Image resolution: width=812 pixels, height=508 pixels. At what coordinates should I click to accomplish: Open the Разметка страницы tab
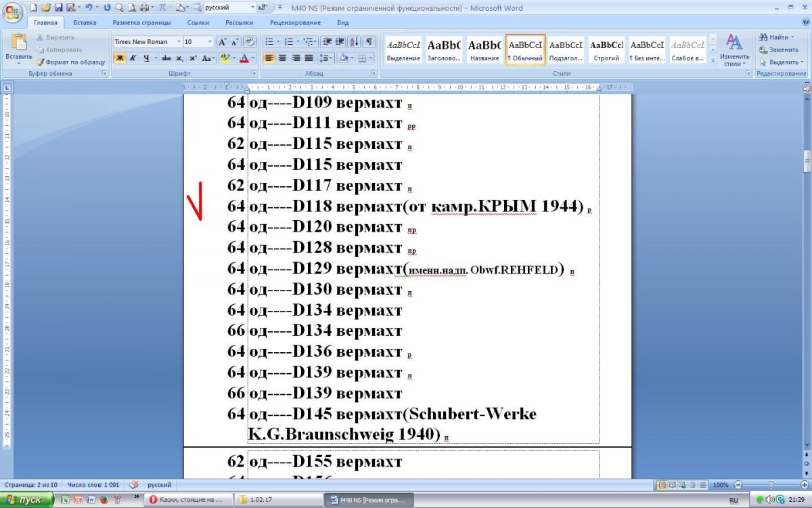(141, 22)
